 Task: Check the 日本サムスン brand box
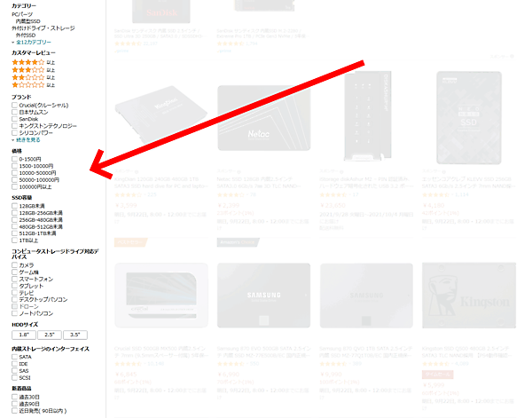pyautogui.click(x=14, y=112)
